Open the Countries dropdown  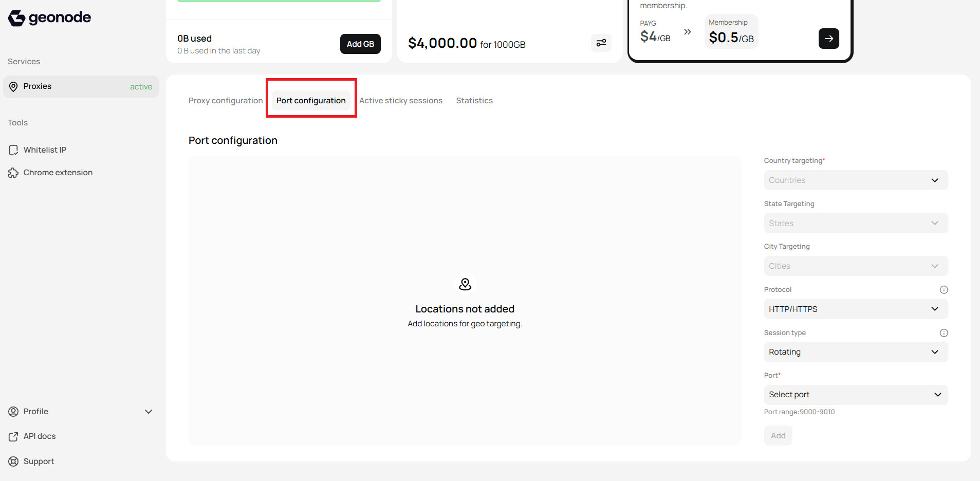856,180
